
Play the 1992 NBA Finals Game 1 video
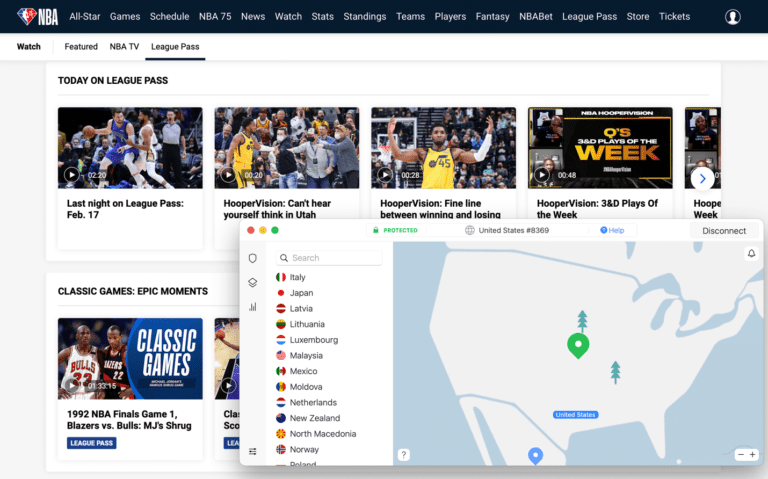(72, 385)
